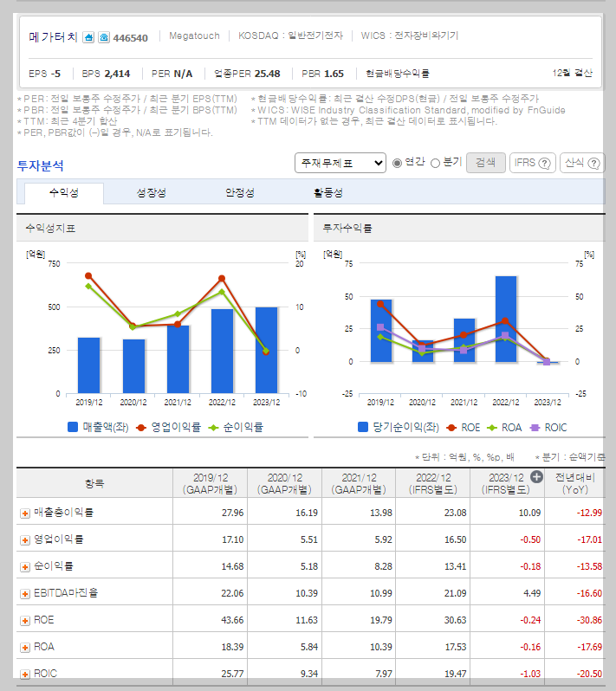The width and height of the screenshot is (616, 691).
Task: Click the 업종PER 25.48 value
Action: (267, 74)
